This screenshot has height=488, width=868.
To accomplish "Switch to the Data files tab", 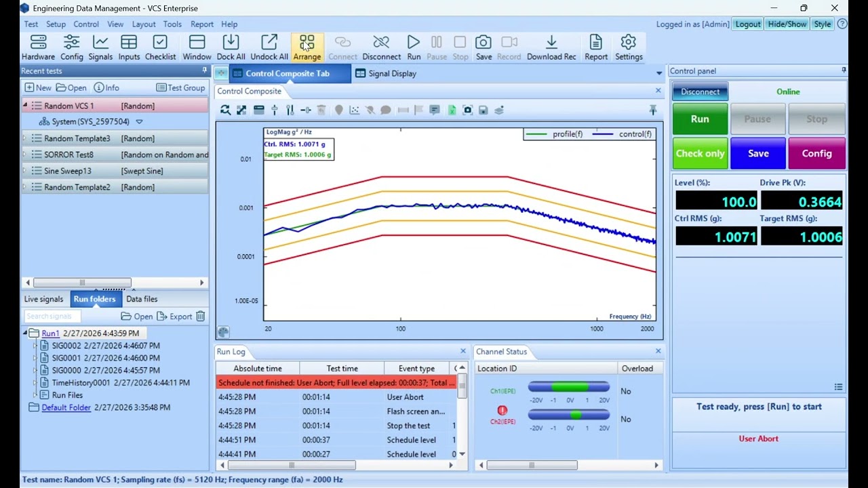I will click(142, 299).
